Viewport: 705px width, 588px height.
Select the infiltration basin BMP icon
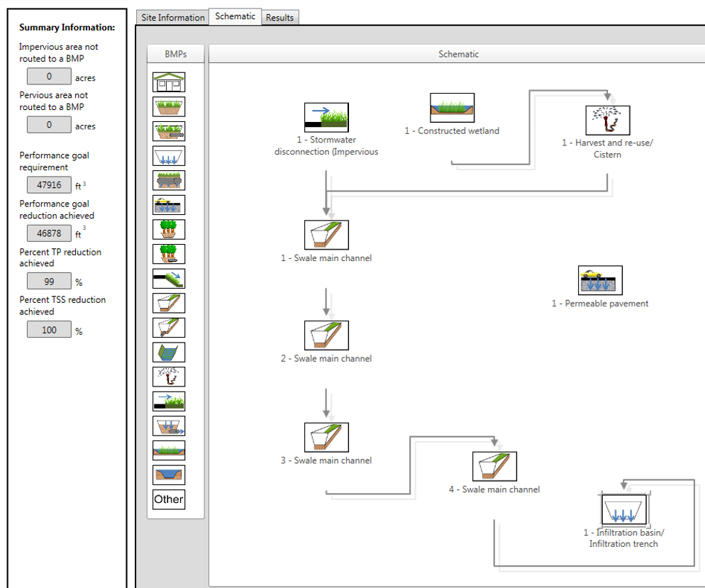[x=168, y=155]
